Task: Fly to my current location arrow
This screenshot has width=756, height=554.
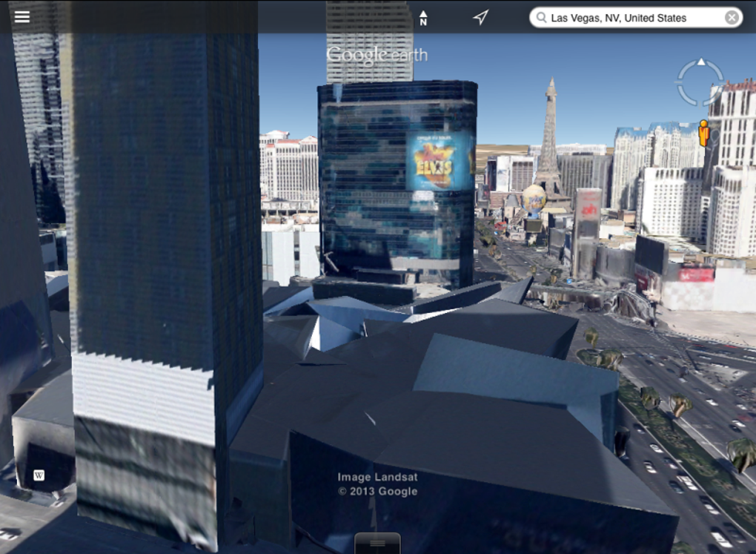Action: click(481, 17)
